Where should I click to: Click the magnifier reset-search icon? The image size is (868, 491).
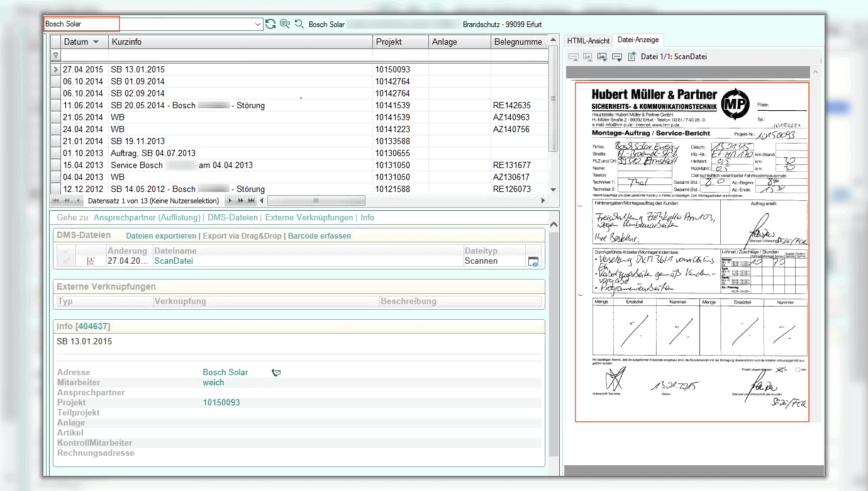299,24
